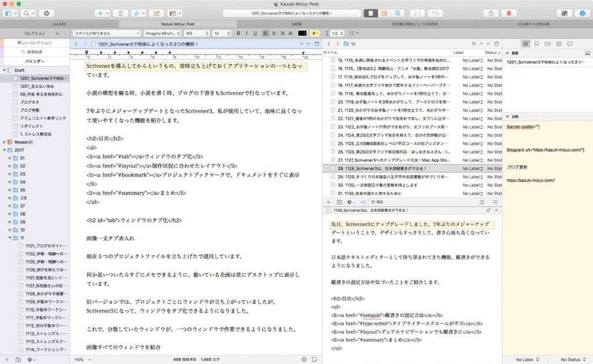Open the W3 font weight dropdown
The image size is (593, 364).
tap(197, 33)
